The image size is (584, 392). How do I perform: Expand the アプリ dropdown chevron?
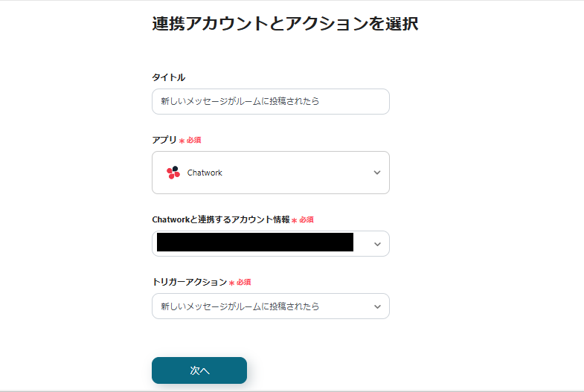376,173
